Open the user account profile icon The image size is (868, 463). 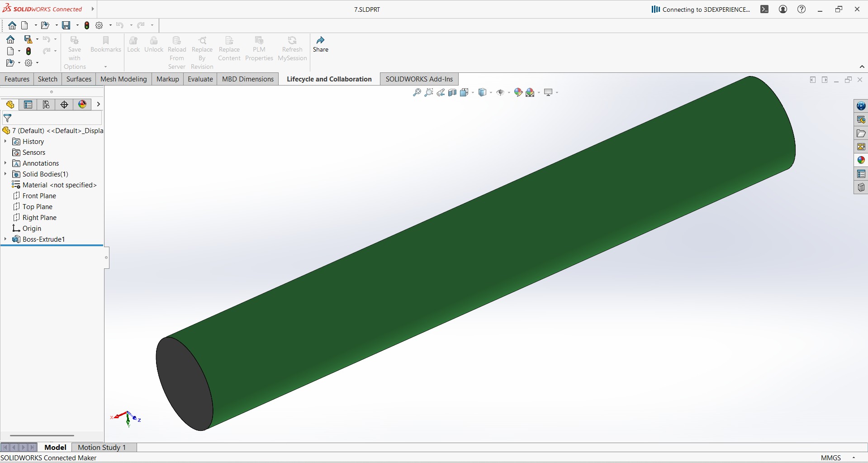point(783,9)
